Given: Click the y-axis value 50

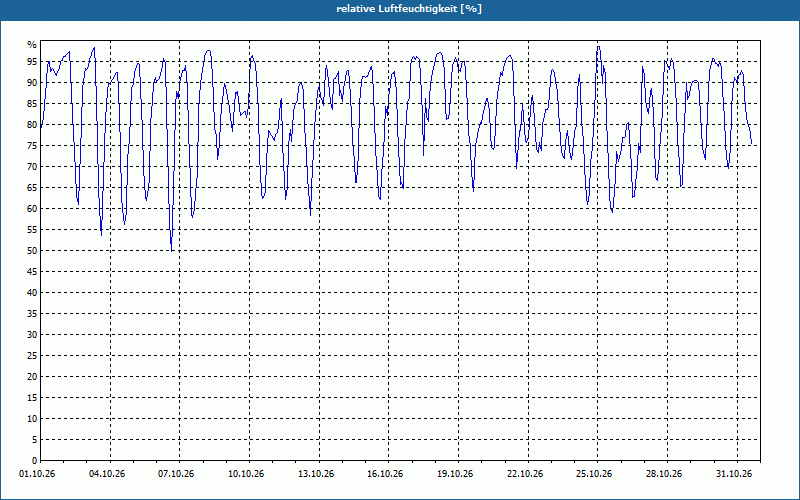Looking at the screenshot, I should pyautogui.click(x=32, y=251).
